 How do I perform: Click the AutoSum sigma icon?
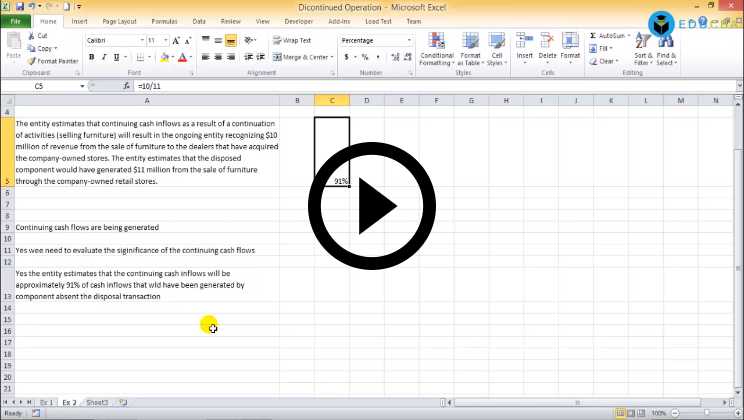(x=593, y=35)
